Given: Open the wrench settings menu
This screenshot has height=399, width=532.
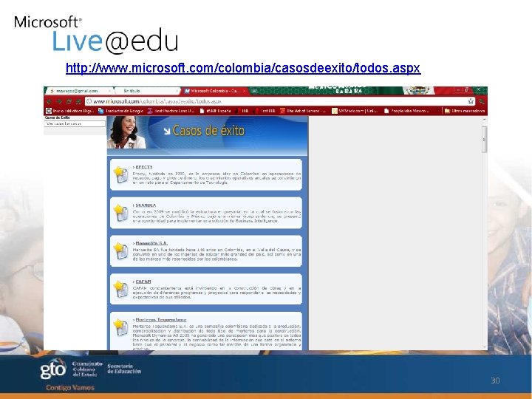Looking at the screenshot, I should point(482,101).
